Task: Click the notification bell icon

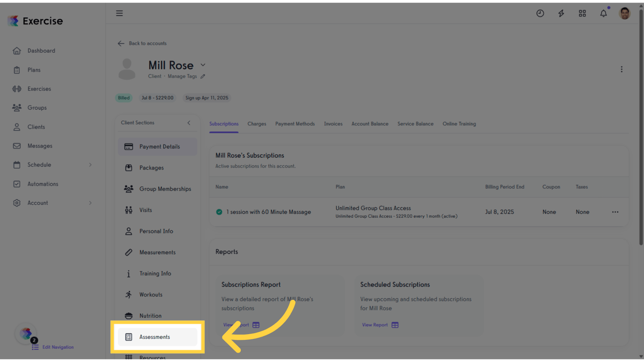Action: 603,13
